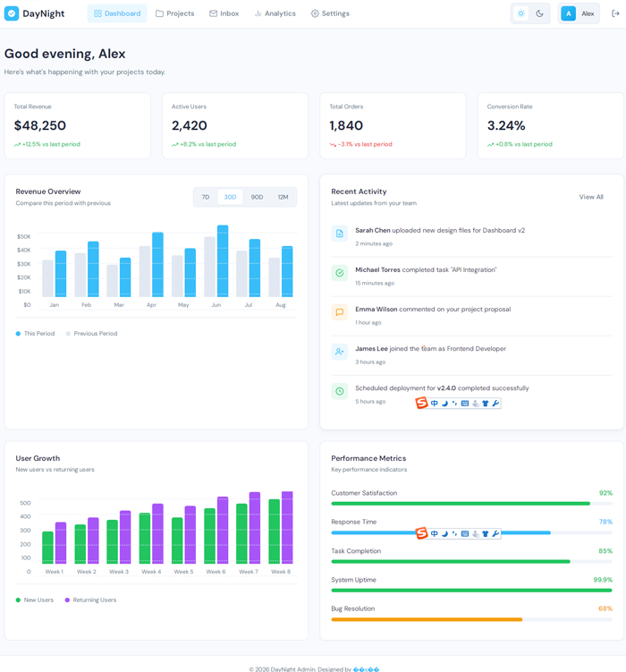Click the checkmark icon beside Michael Torres

coord(340,273)
